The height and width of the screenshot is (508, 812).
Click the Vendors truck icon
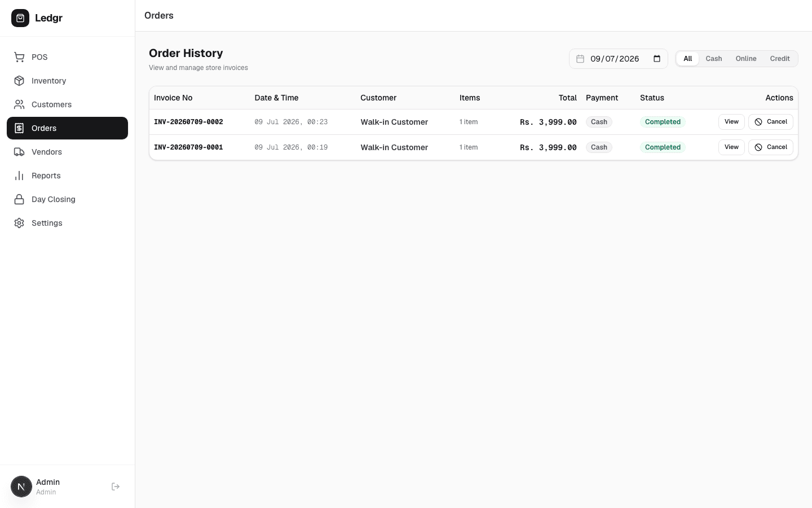tap(19, 152)
